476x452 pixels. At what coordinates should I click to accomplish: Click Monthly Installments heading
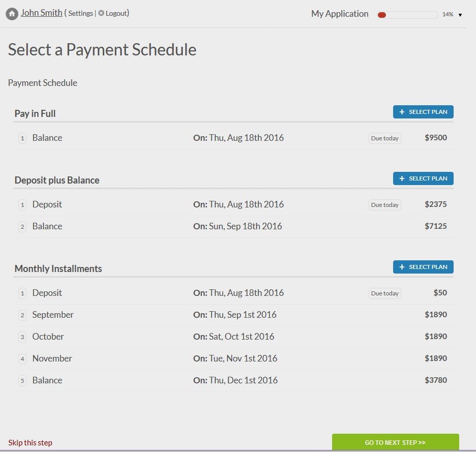coord(58,268)
